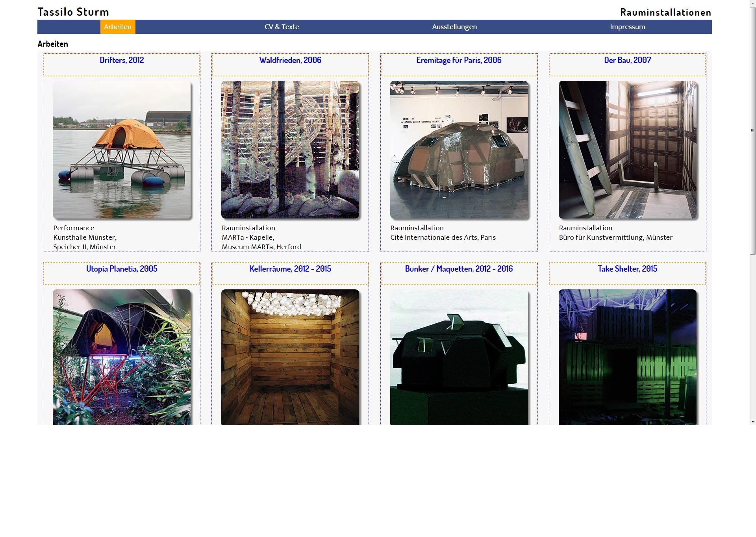Open the Impressum page

click(627, 27)
